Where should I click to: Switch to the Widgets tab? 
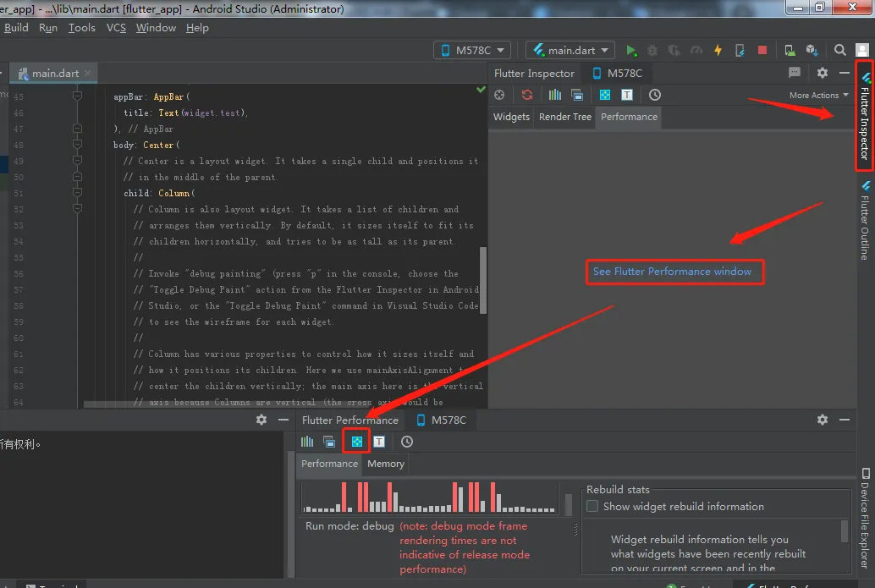(x=511, y=117)
